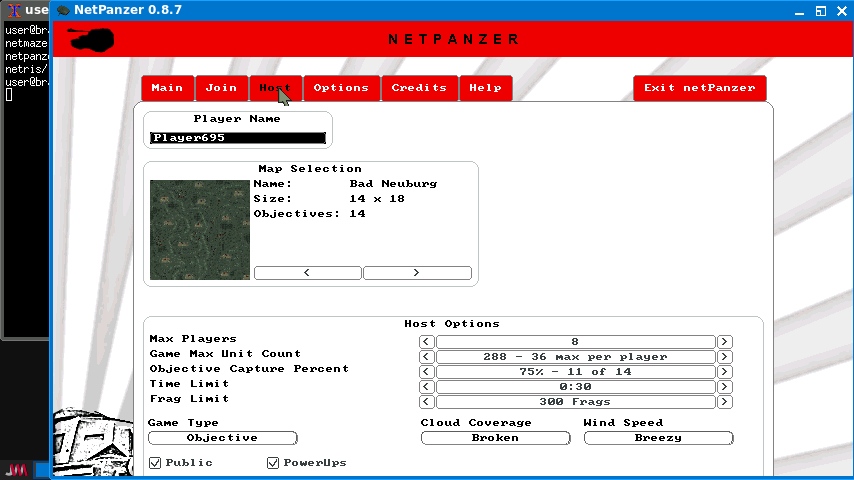Image resolution: width=854 pixels, height=480 pixels.
Task: Click the 75% - 11 of 14 bar
Action: pos(575,372)
